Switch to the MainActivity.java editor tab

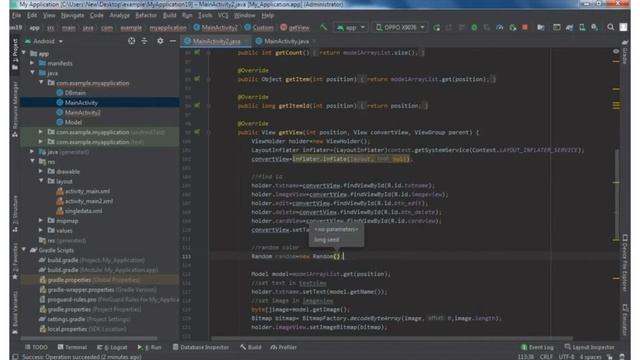coord(286,41)
